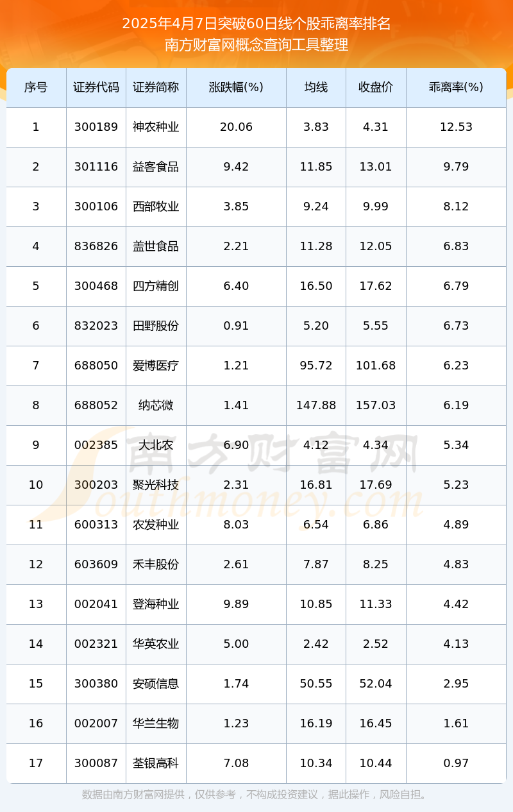Click the 涨跌幅(%) column header
The image size is (513, 812).
click(x=236, y=87)
